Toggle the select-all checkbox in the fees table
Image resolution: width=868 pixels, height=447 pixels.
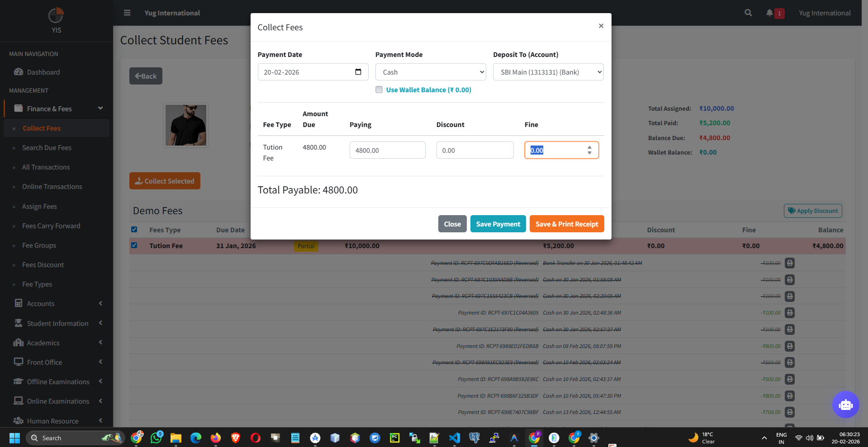(x=134, y=229)
